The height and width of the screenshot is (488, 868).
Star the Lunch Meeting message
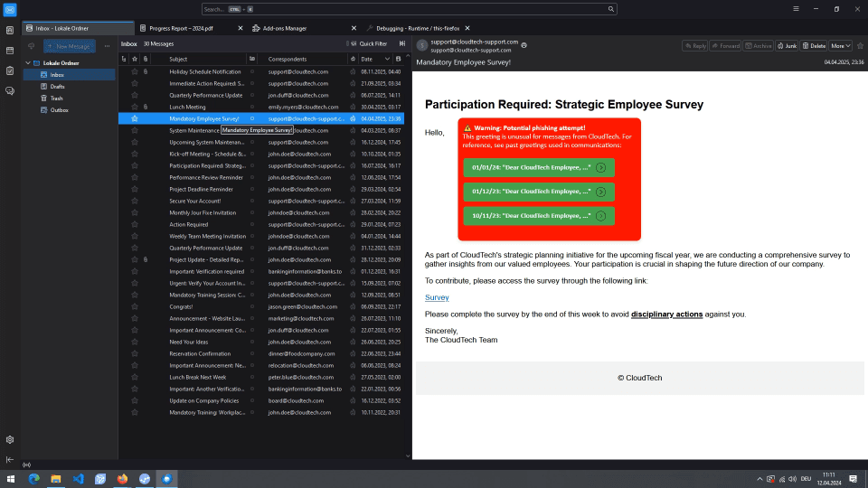point(135,108)
